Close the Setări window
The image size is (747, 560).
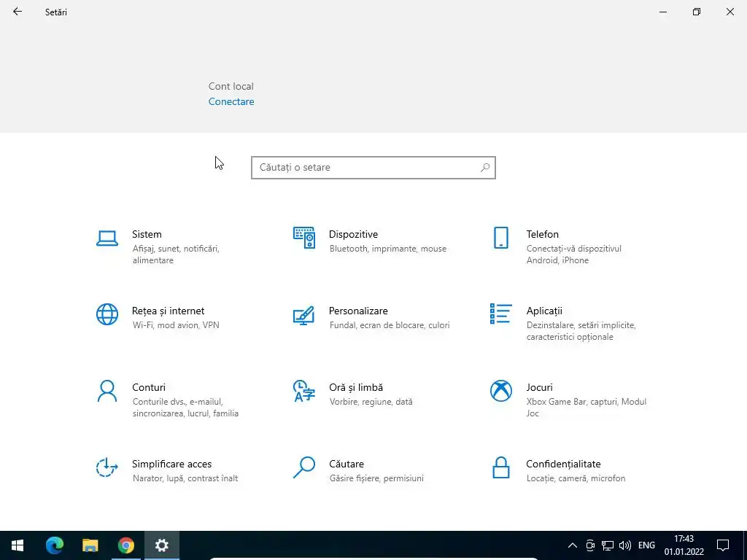(729, 12)
